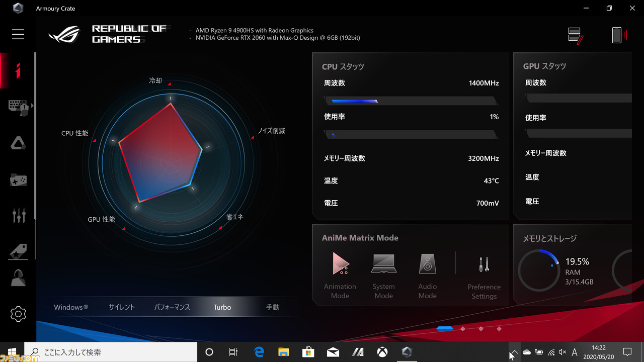Go to second dashboard page dot
This screenshot has width=644, height=362.
pos(462,329)
